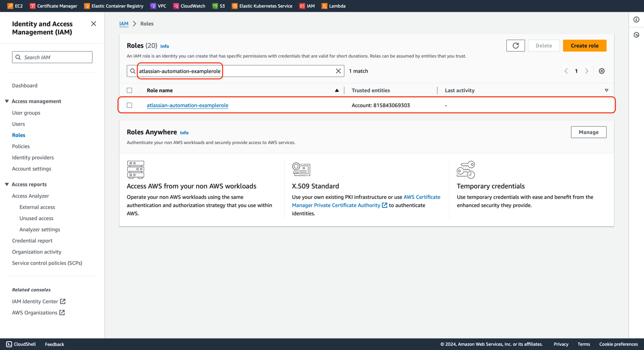Select all roles checkbox in header
This screenshot has height=350, width=644.
point(130,91)
